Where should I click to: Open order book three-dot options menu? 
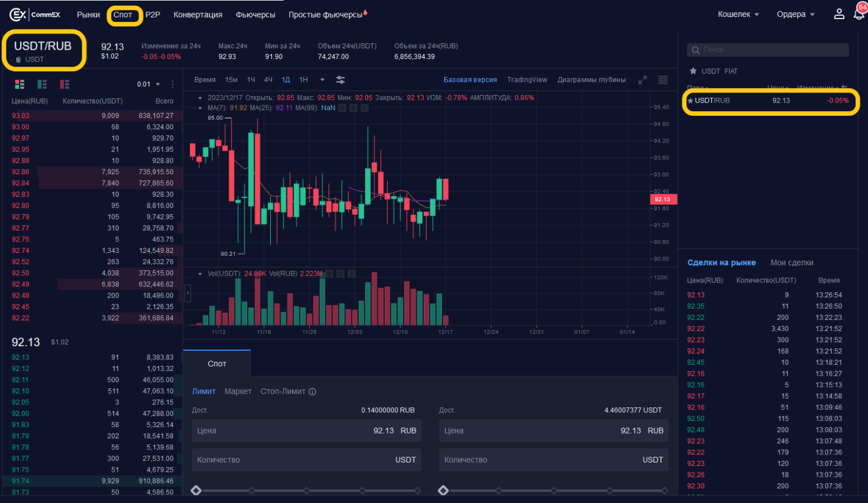172,84
